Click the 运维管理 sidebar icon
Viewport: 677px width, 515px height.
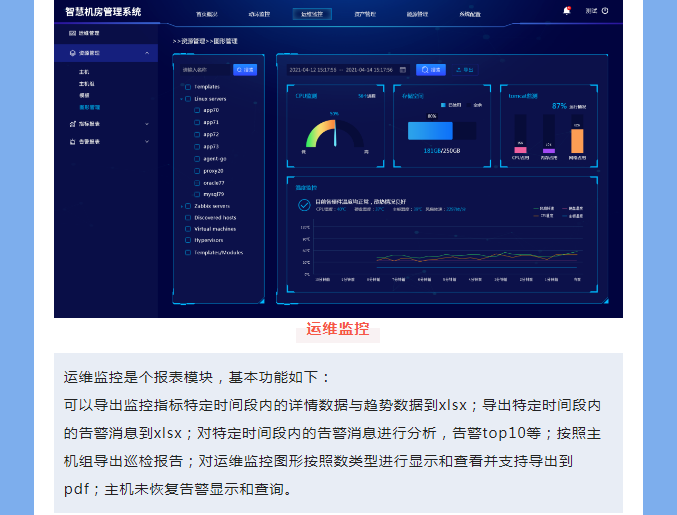pos(71,34)
